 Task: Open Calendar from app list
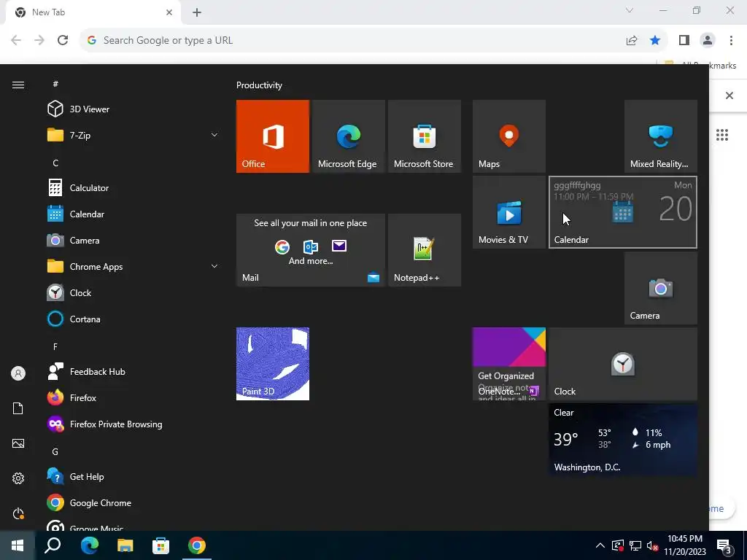pyautogui.click(x=133, y=214)
